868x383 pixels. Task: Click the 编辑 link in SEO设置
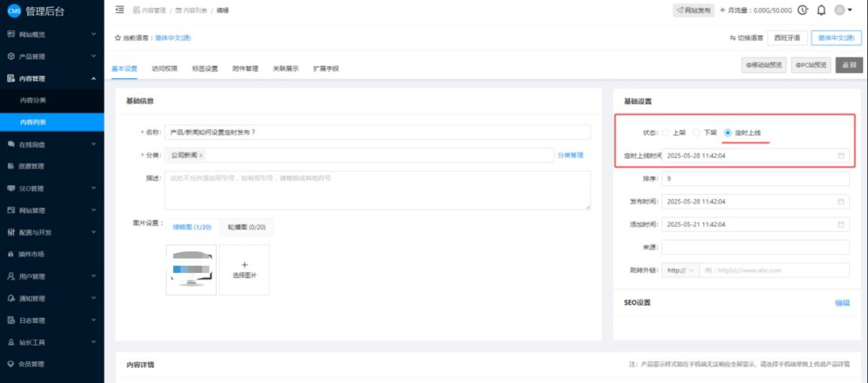point(843,303)
